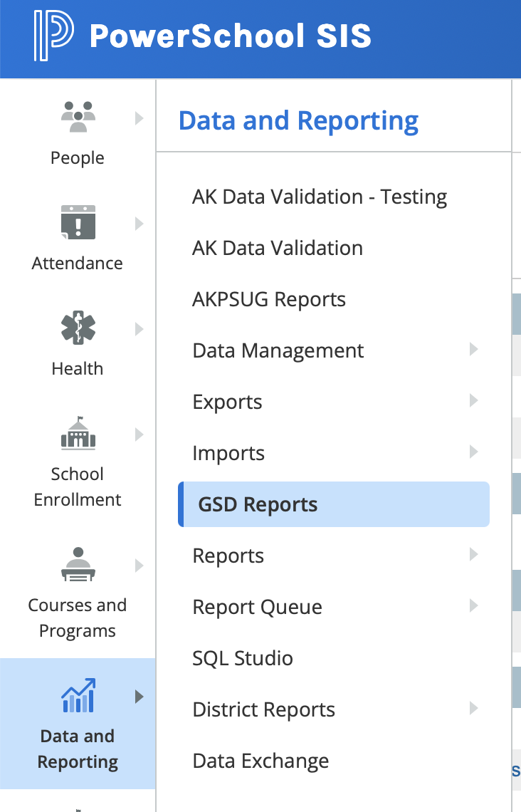Click the Data and Reporting heading
This screenshot has height=812, width=521.
298,120
